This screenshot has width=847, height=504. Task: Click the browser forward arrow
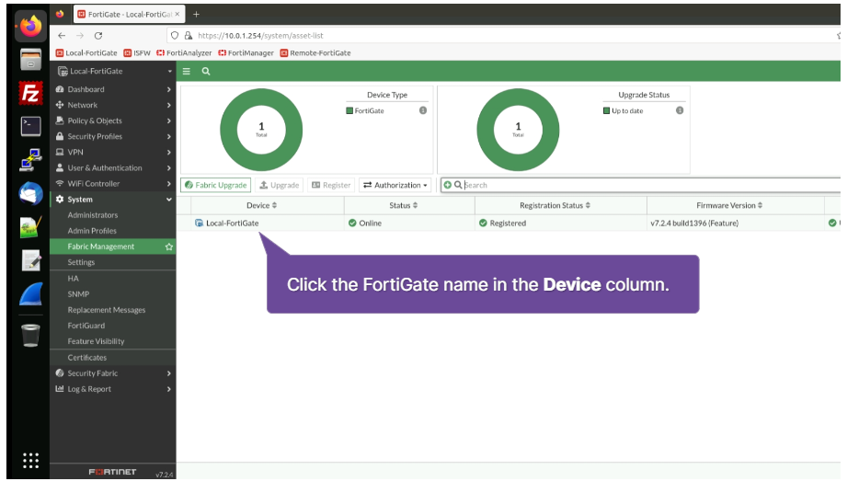(80, 36)
